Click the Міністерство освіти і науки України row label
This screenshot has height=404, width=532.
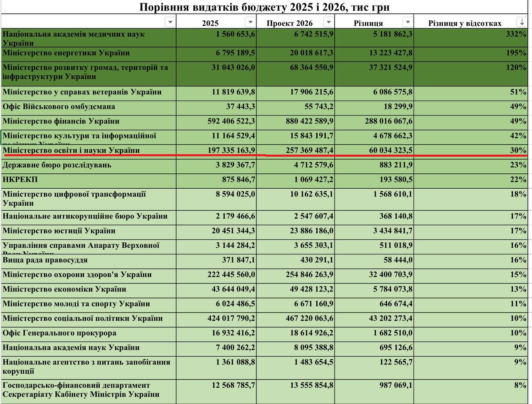[71, 150]
